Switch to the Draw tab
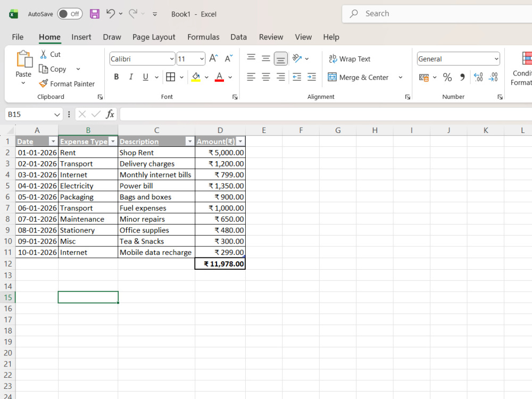This screenshot has width=532, height=399. pyautogui.click(x=112, y=37)
